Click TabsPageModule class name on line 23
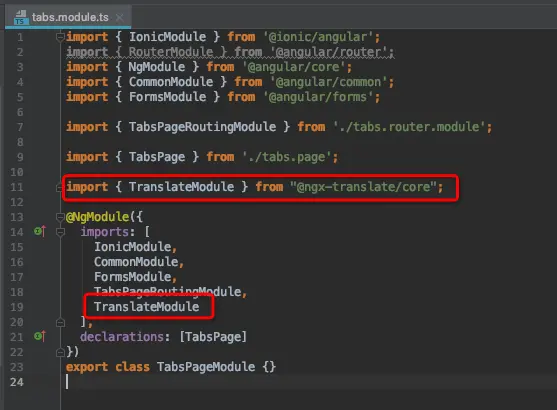The image size is (557, 410). point(206,367)
